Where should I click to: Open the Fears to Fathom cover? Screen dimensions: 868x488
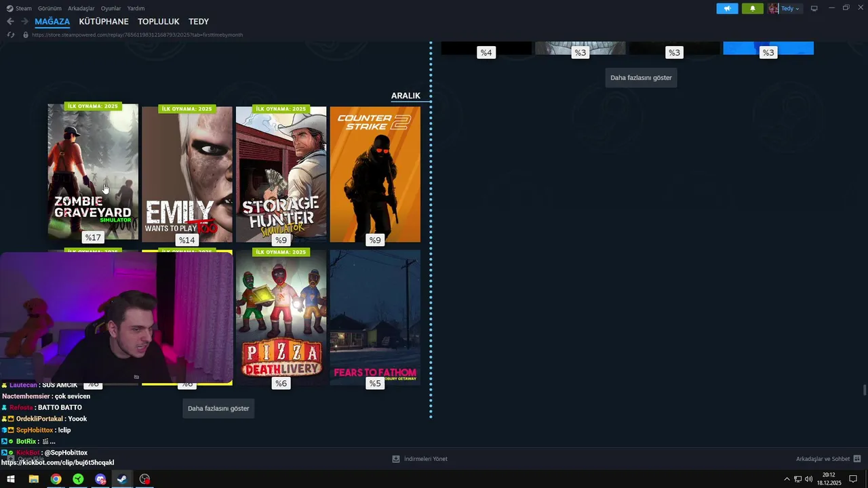pyautogui.click(x=375, y=317)
